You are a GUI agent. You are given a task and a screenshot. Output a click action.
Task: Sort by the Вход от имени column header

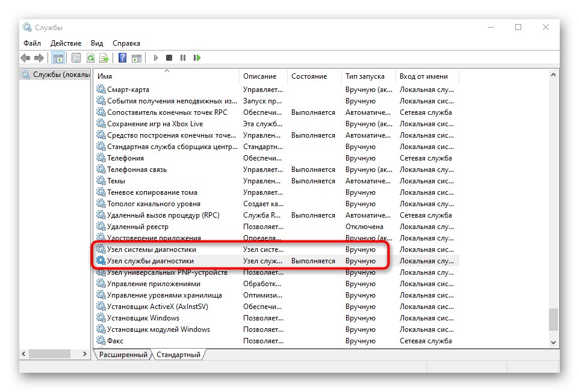coord(427,76)
